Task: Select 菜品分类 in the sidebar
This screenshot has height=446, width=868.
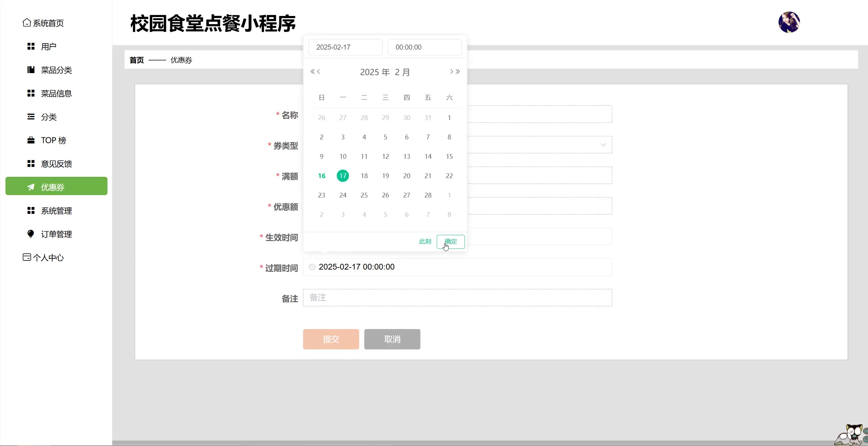Action: pos(56,70)
